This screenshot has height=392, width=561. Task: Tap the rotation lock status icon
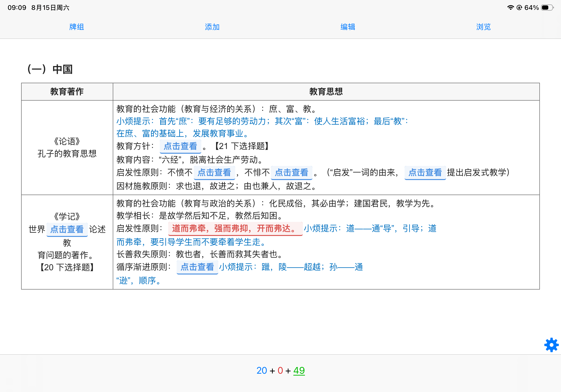pyautogui.click(x=519, y=8)
